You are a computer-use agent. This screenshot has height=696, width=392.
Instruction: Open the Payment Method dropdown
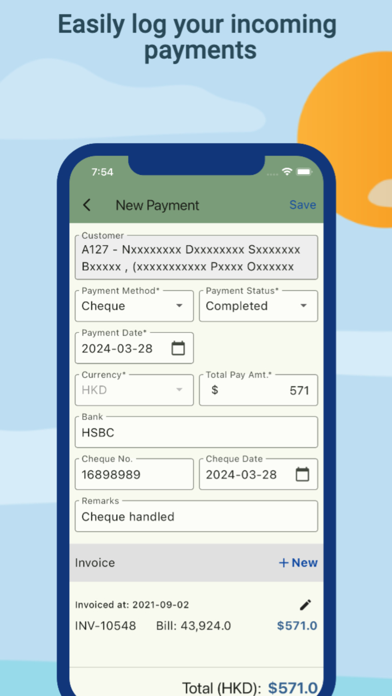134,306
